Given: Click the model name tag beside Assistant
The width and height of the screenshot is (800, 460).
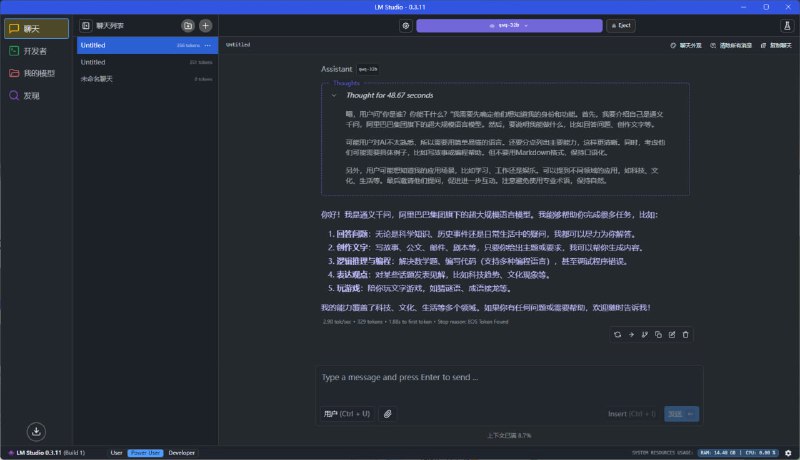Looking at the screenshot, I should tap(368, 69).
